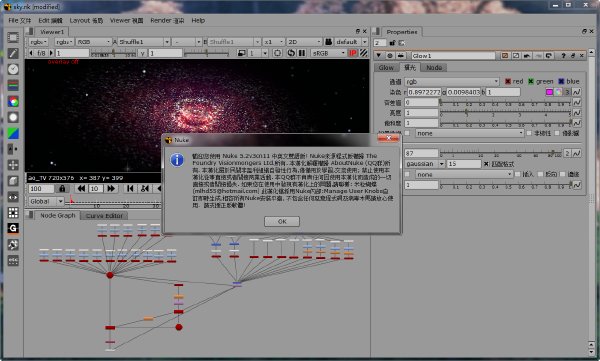
Task: Toggle the region of interest icon in viewer
Action: tap(277, 53)
